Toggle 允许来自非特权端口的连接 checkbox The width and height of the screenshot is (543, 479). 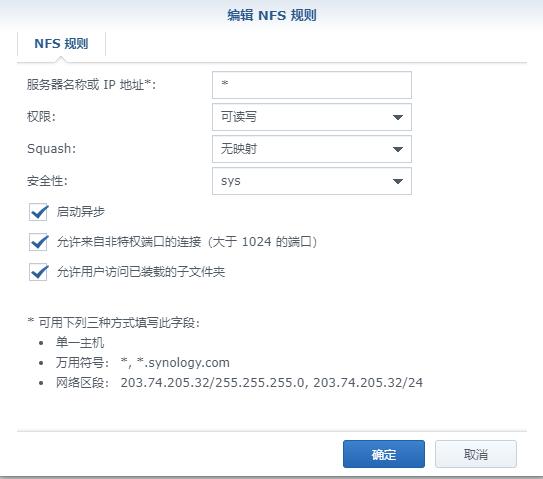[38, 242]
